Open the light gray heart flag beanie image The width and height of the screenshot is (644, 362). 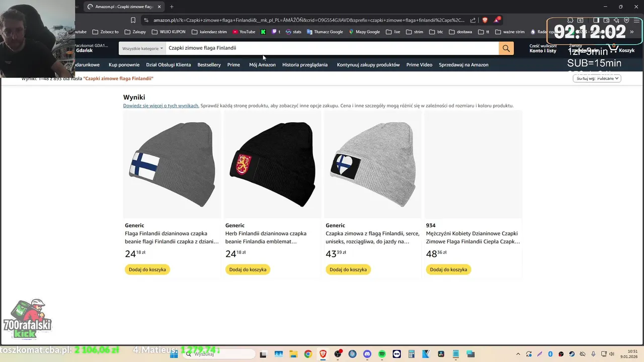click(x=373, y=164)
